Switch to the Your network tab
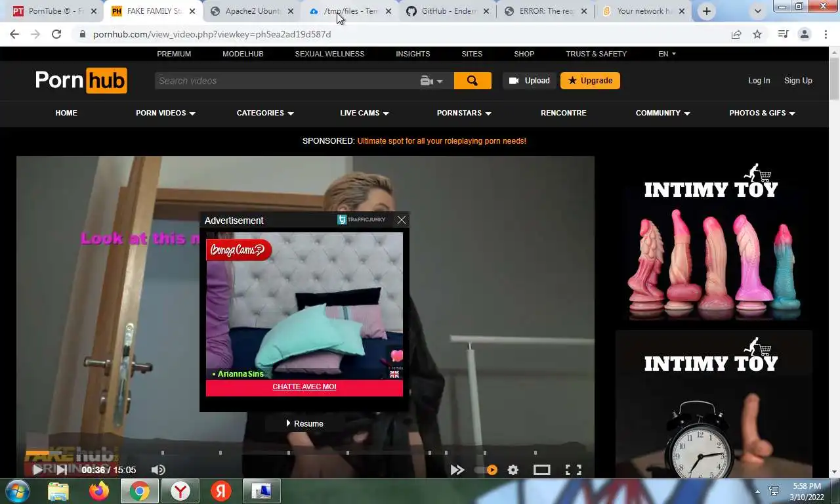The height and width of the screenshot is (504, 840). coord(644,11)
